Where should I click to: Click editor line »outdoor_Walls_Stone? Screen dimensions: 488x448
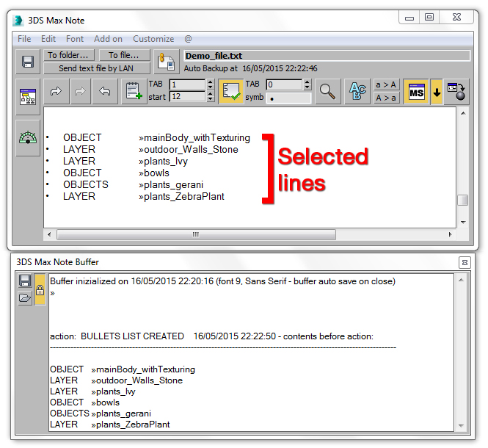(189, 150)
